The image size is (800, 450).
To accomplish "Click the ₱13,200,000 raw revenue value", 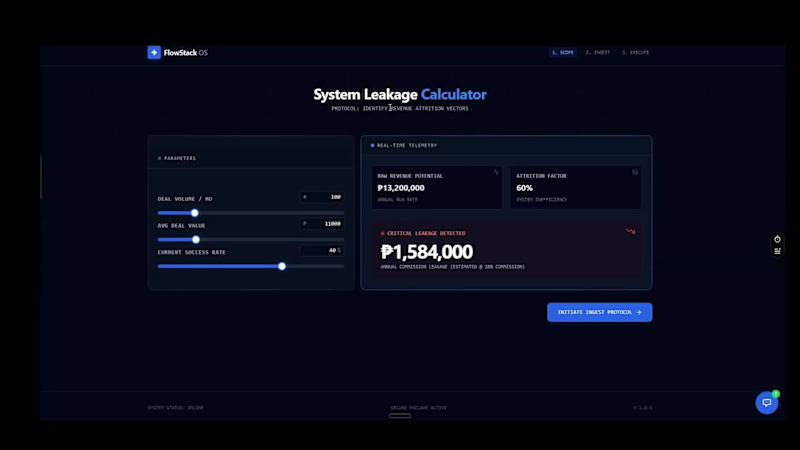I will tap(401, 188).
